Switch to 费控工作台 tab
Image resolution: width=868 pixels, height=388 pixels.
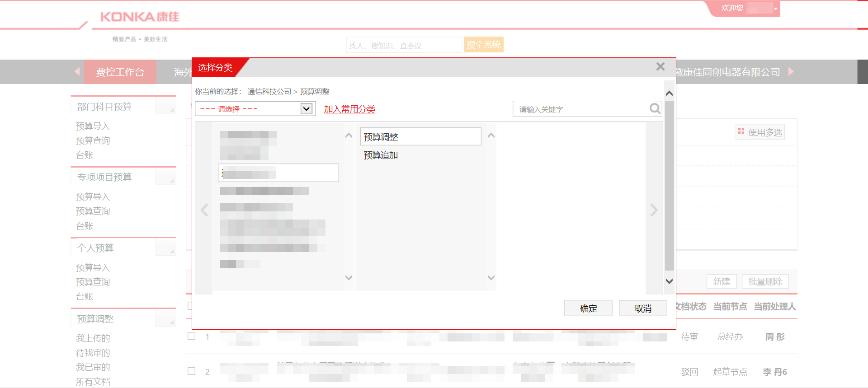tap(120, 72)
